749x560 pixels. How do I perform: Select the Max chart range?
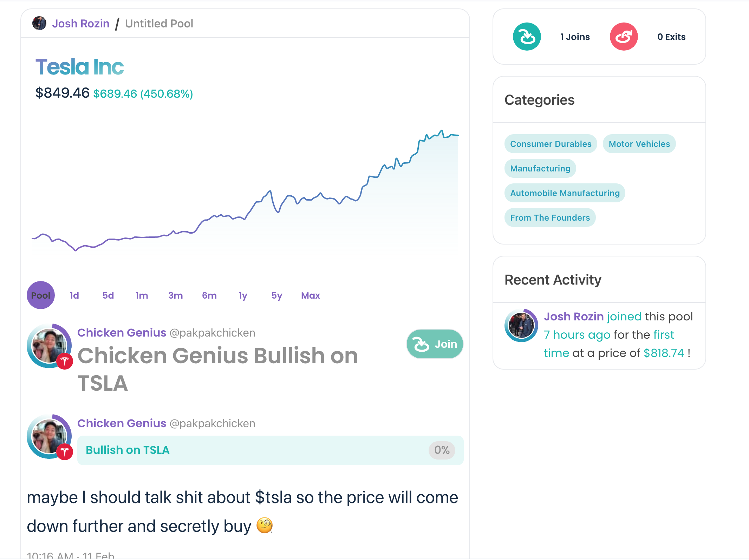coord(310,295)
